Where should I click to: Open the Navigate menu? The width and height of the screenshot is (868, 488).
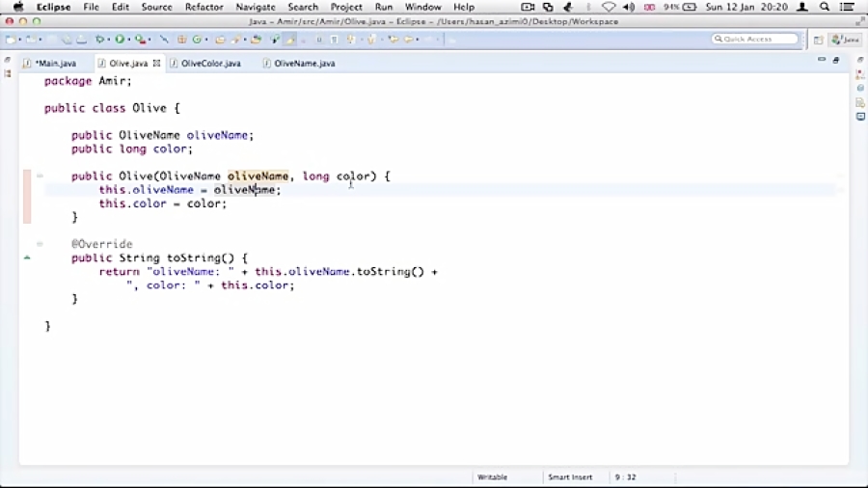(256, 7)
